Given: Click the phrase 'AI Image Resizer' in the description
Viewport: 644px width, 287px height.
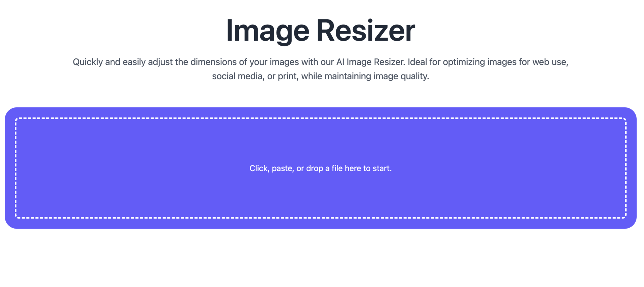Looking at the screenshot, I should click(370, 62).
